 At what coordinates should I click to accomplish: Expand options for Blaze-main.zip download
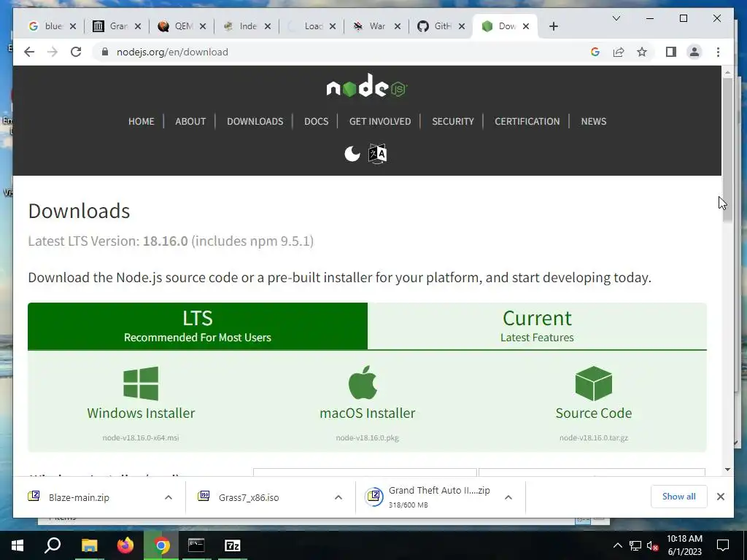pyautogui.click(x=169, y=497)
